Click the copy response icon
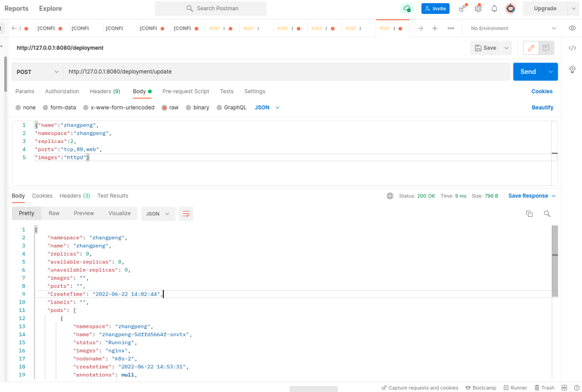582x392 pixels. 529,214
